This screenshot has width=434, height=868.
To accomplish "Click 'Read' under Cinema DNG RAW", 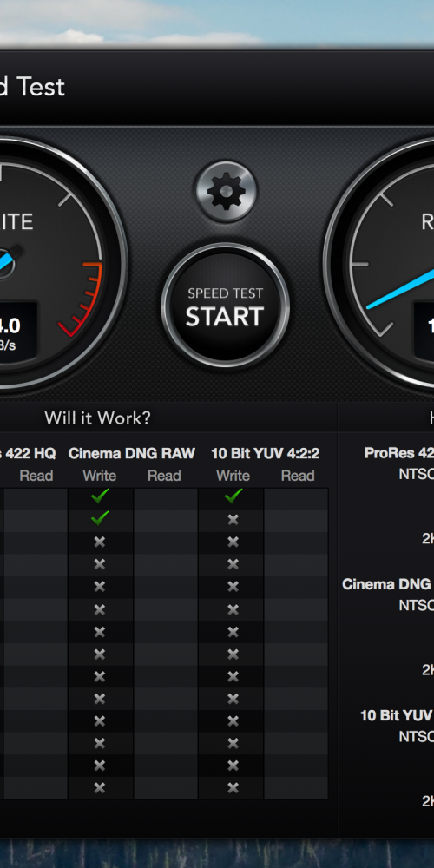I will (164, 476).
